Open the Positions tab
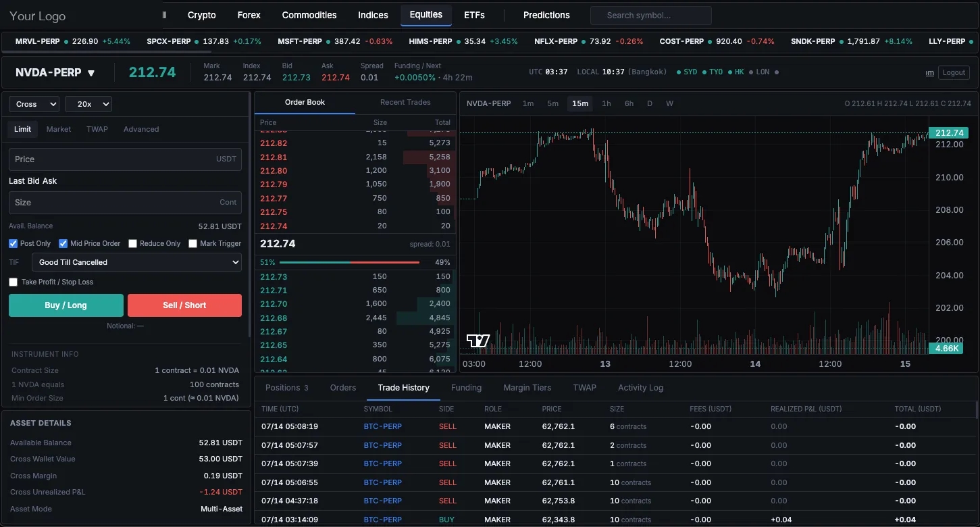Image resolution: width=980 pixels, height=527 pixels. point(287,388)
